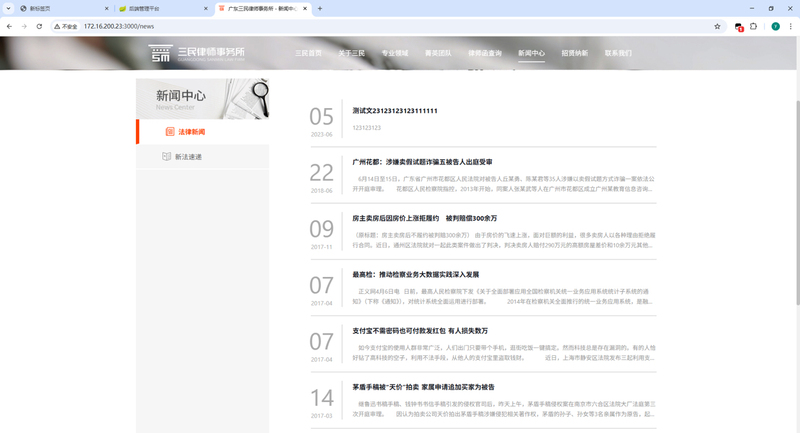This screenshot has height=433, width=800.
Task: Open 联系我们 navigation item
Action: click(618, 53)
